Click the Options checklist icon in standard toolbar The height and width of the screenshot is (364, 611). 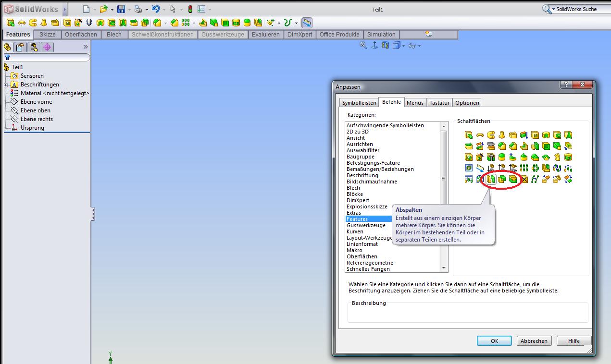pyautogui.click(x=201, y=9)
